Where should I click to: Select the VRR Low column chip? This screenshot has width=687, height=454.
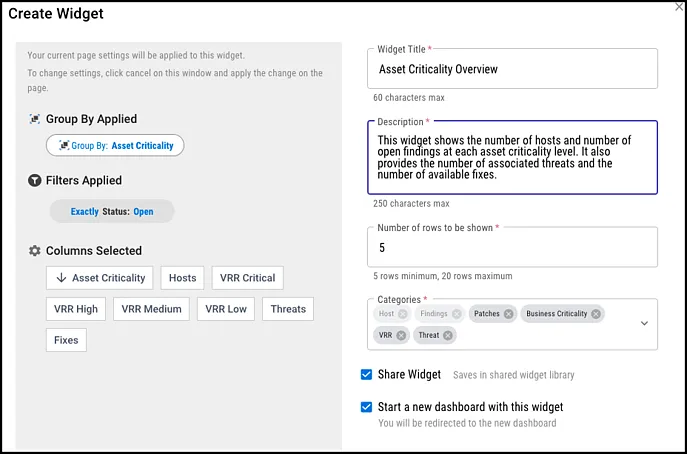point(226,309)
